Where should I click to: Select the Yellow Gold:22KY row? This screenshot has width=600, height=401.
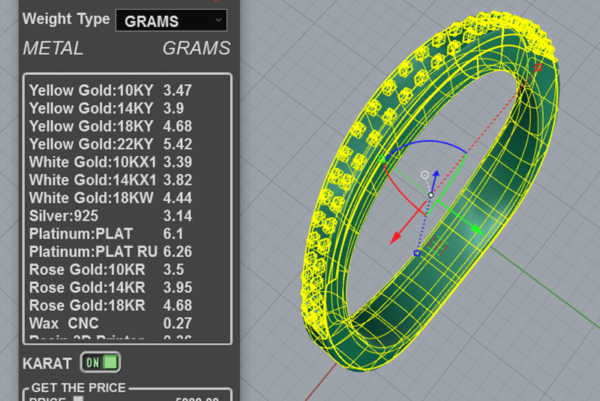(x=127, y=145)
